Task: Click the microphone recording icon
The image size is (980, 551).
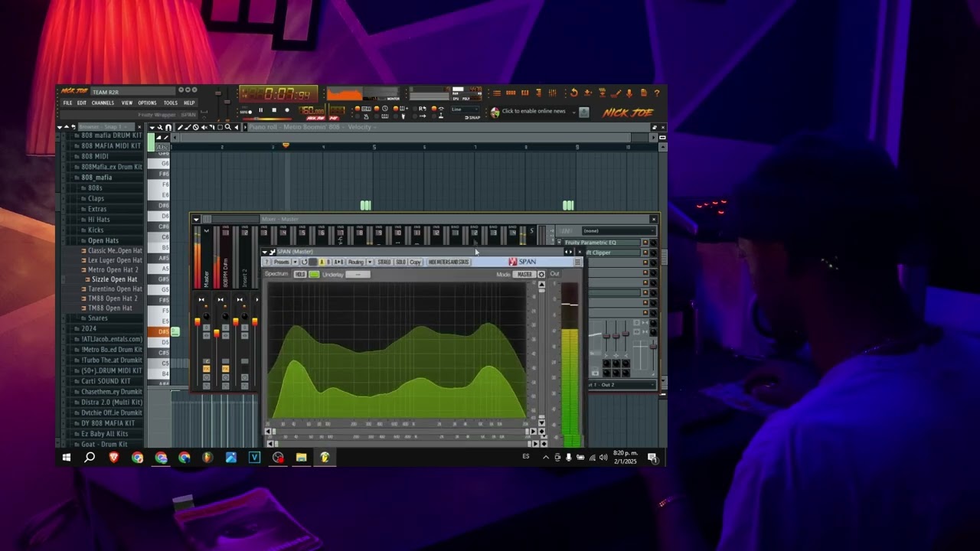Action: (x=629, y=93)
